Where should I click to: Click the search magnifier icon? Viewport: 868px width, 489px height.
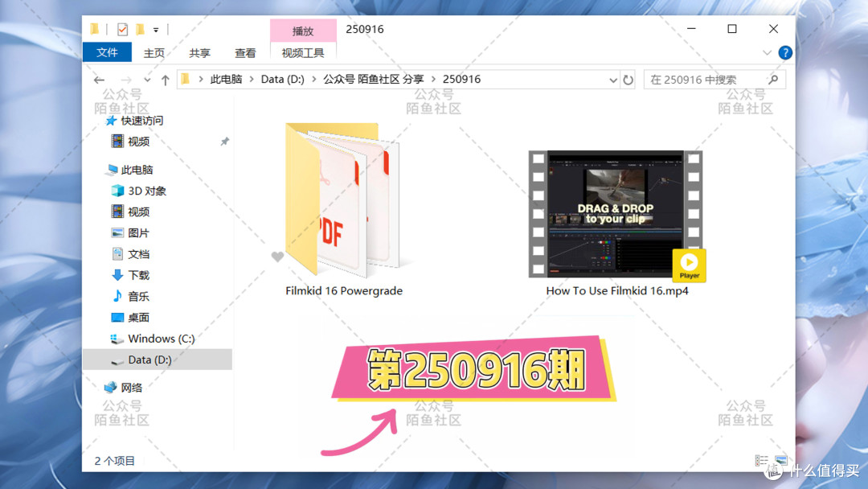tap(773, 80)
